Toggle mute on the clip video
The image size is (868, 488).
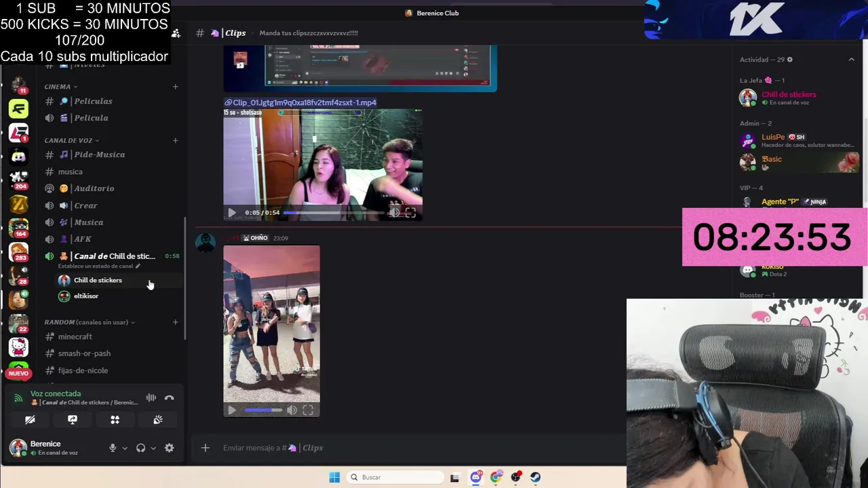[x=395, y=213]
